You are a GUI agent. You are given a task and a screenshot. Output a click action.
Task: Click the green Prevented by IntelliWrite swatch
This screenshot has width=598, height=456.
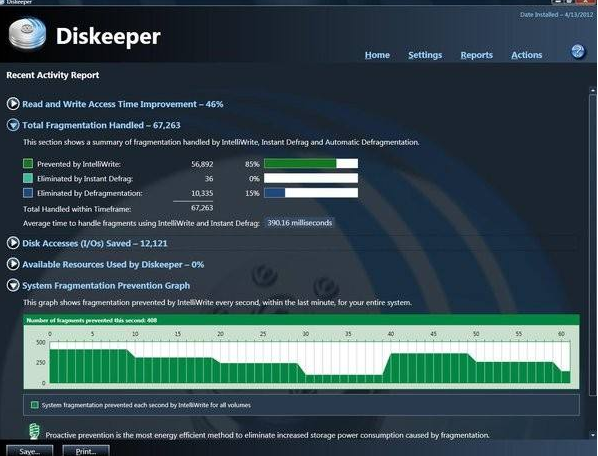click(28, 164)
